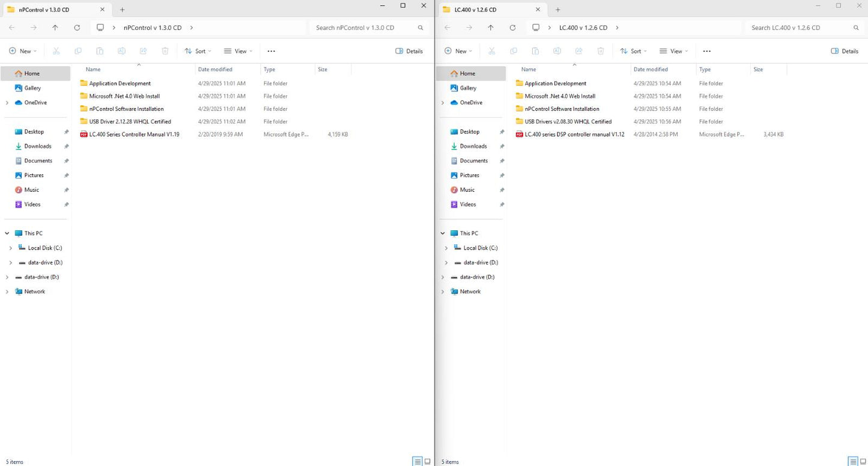
Task: Collapse This PC in LC.400 window sidebar
Action: [x=443, y=233]
